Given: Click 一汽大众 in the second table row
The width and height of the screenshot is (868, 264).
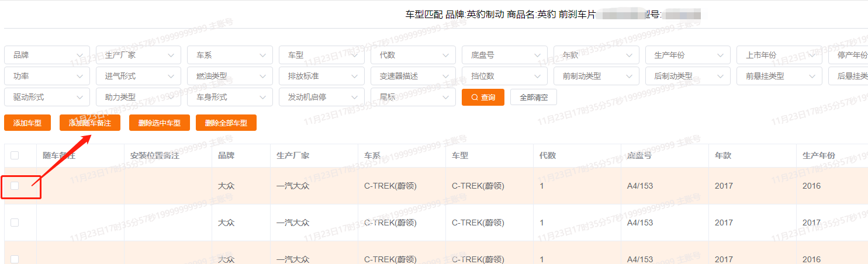Looking at the screenshot, I should click(x=293, y=223).
